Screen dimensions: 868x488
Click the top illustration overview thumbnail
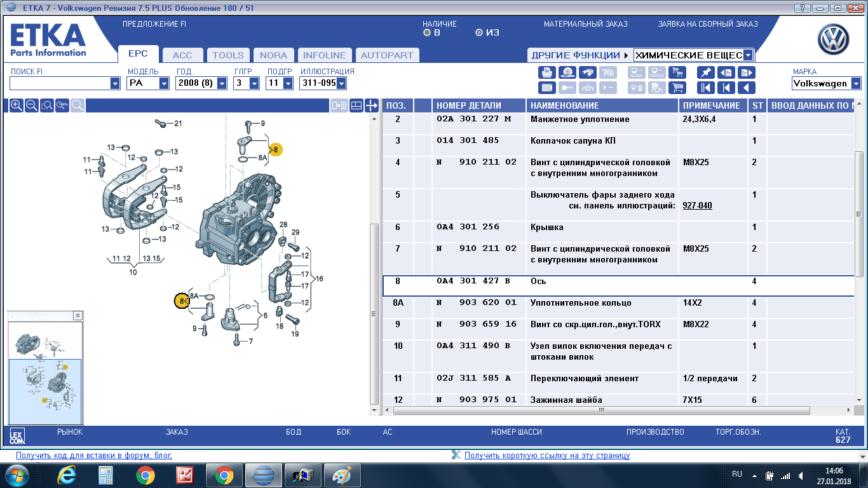(x=44, y=341)
